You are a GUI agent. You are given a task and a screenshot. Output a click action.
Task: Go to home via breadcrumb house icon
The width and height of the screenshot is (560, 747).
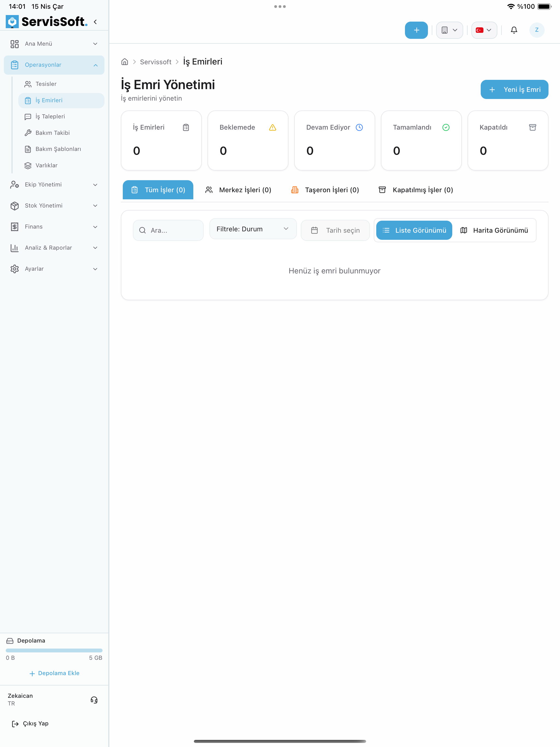[x=125, y=62]
